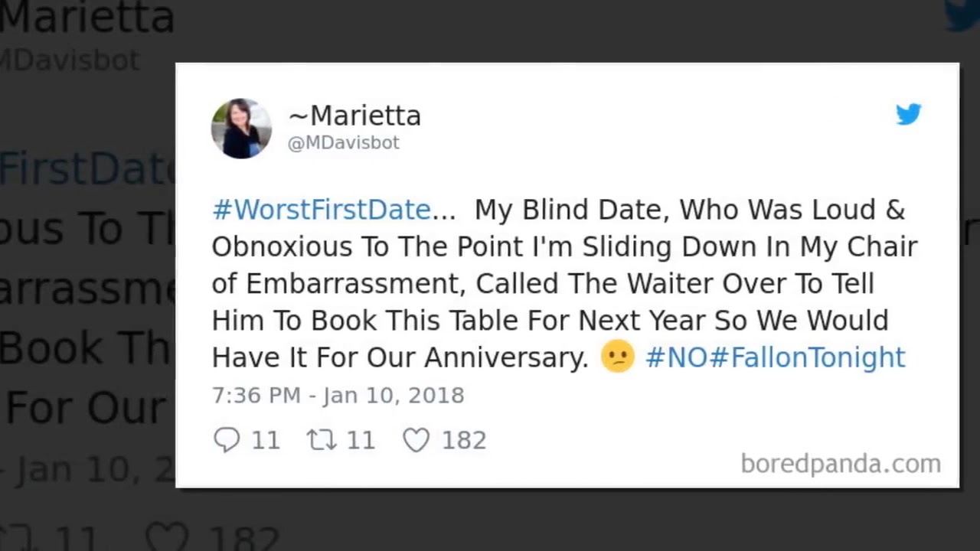Screen dimensions: 980x551
Task: Click the reply count beside the speech bubble
Action: click(x=266, y=440)
